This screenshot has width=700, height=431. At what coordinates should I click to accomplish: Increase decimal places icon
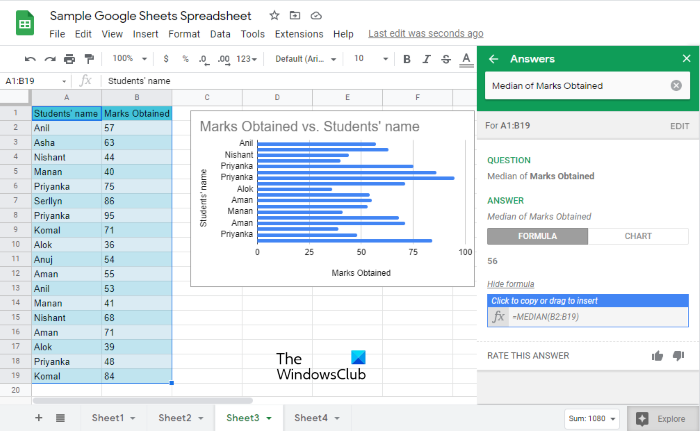coord(224,59)
